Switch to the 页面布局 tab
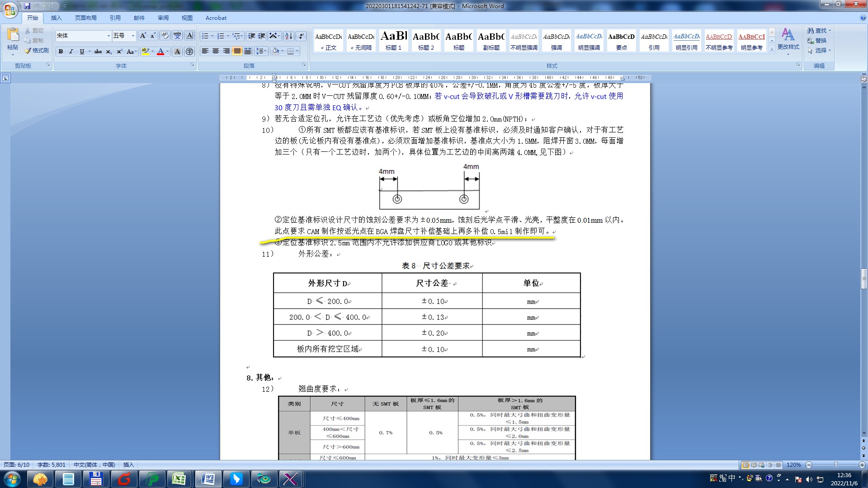 point(86,18)
